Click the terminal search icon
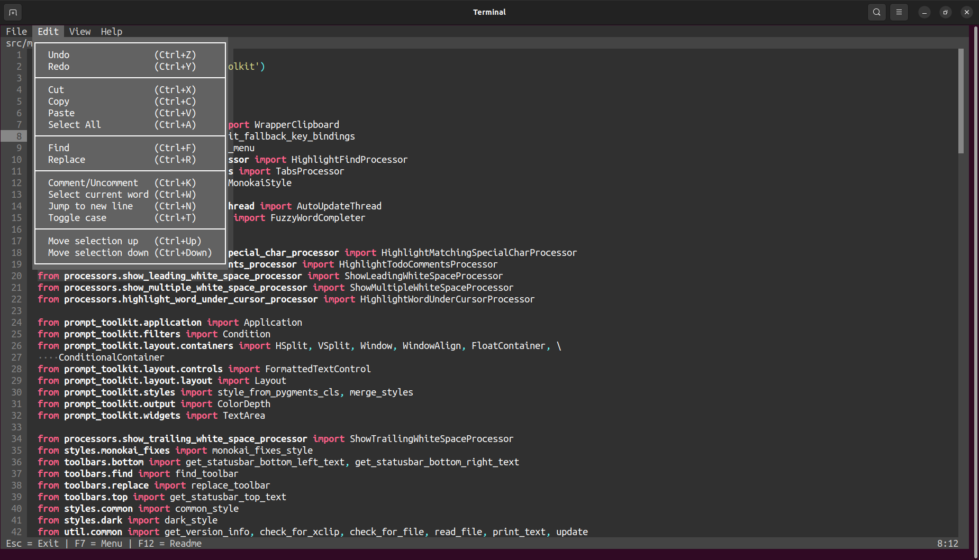The height and width of the screenshot is (560, 979). (876, 12)
